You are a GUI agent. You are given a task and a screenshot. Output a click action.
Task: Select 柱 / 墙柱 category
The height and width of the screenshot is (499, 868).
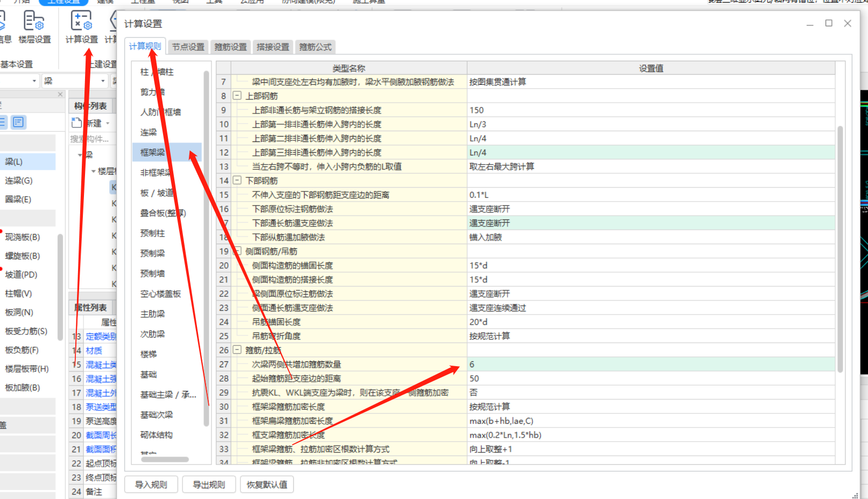pos(157,72)
